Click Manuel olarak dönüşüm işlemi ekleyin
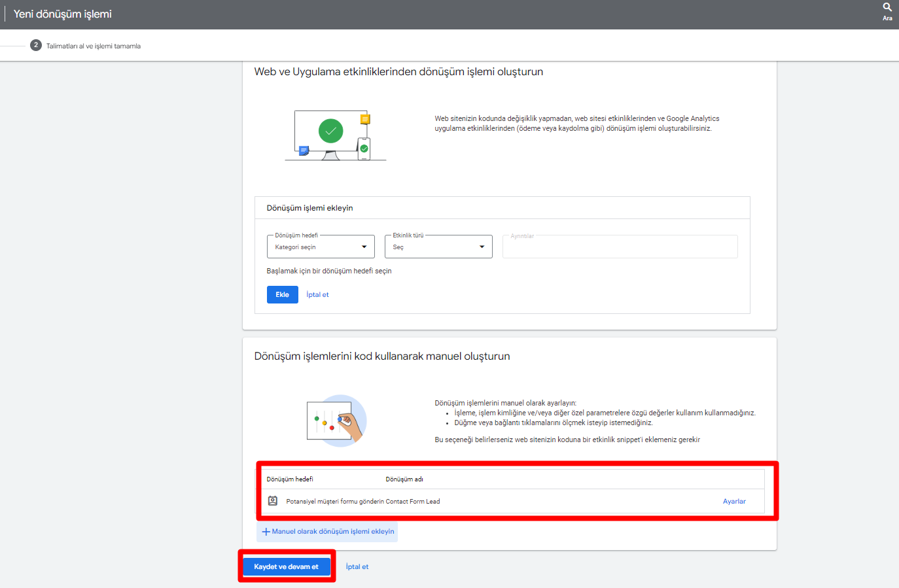This screenshot has height=588, width=899. coord(328,532)
